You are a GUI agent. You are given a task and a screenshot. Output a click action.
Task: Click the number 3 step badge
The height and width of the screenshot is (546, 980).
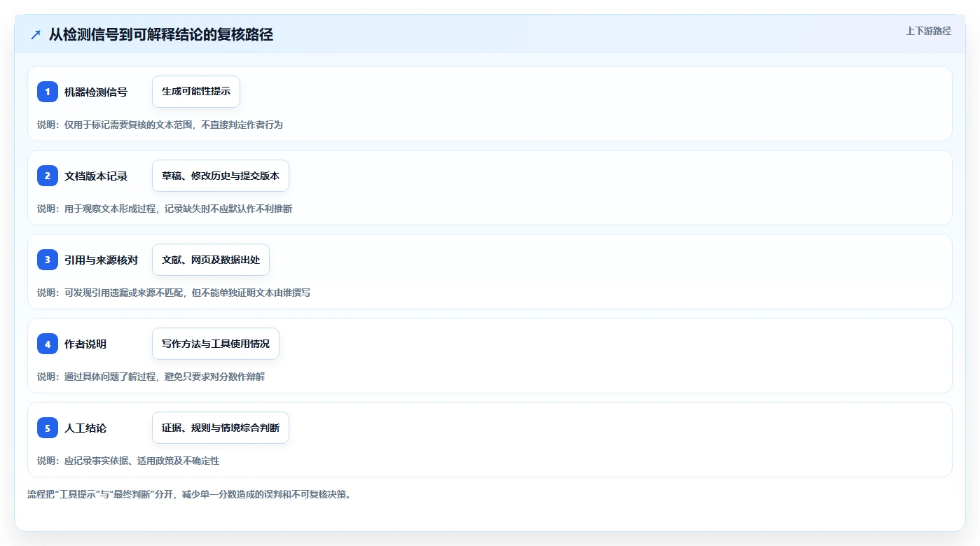pyautogui.click(x=48, y=260)
